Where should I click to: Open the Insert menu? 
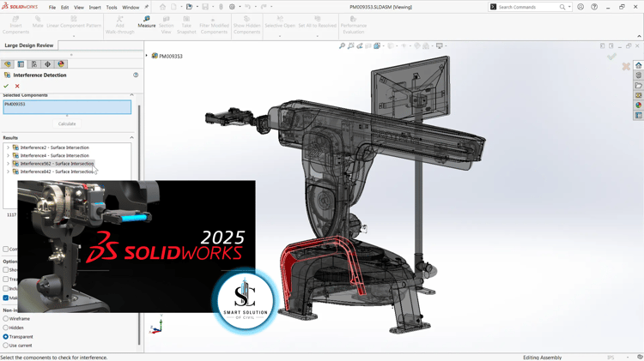[x=94, y=8]
